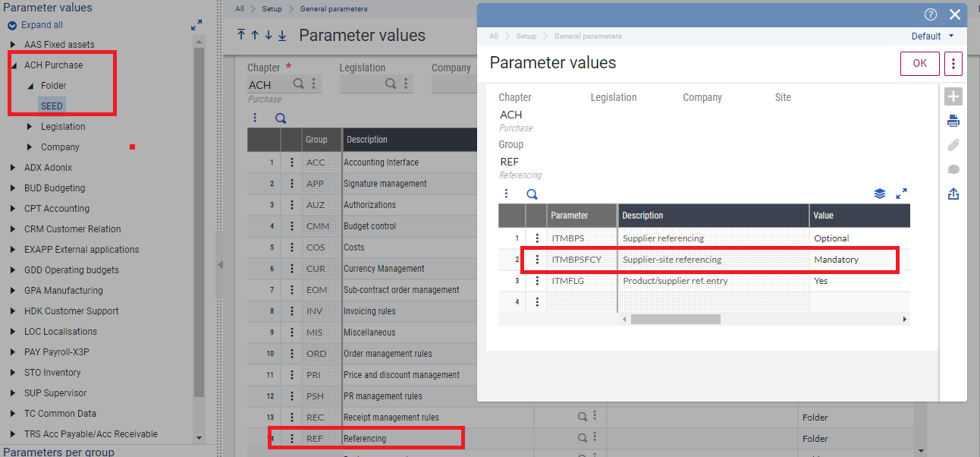This screenshot has height=457, width=980.
Task: Select the SEED folder item
Action: (x=52, y=106)
